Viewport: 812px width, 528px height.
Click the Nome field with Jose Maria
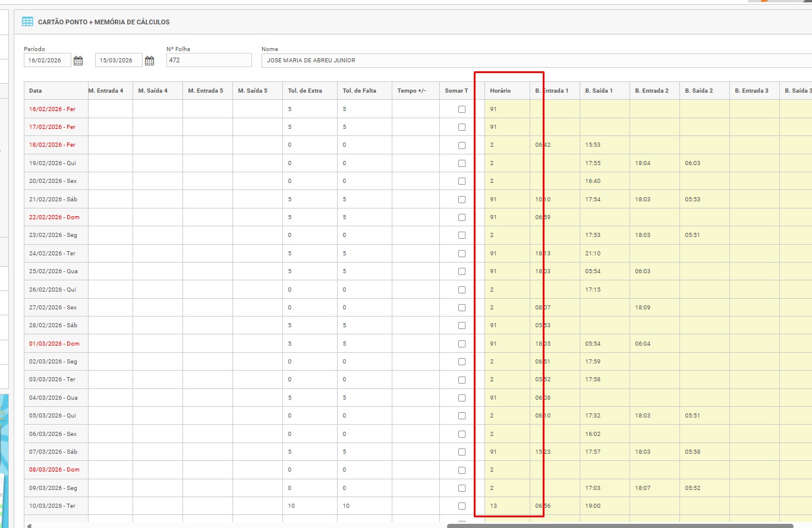point(535,61)
